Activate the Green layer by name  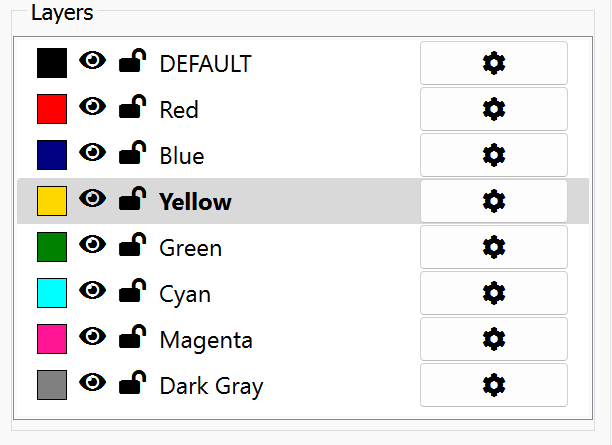190,248
